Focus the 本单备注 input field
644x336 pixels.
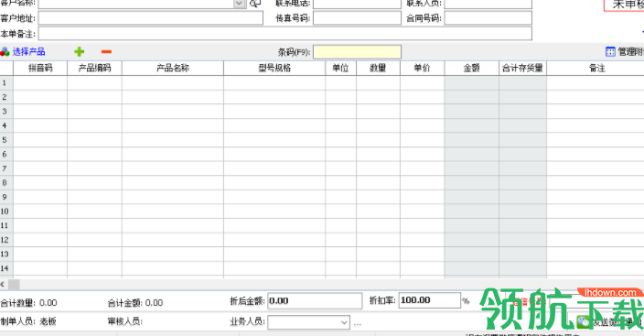coord(285,33)
